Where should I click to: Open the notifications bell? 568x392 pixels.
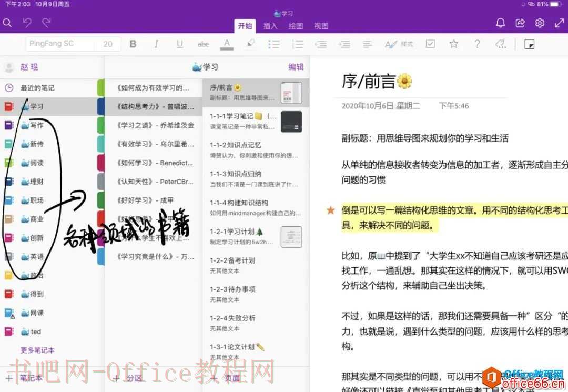tap(500, 23)
